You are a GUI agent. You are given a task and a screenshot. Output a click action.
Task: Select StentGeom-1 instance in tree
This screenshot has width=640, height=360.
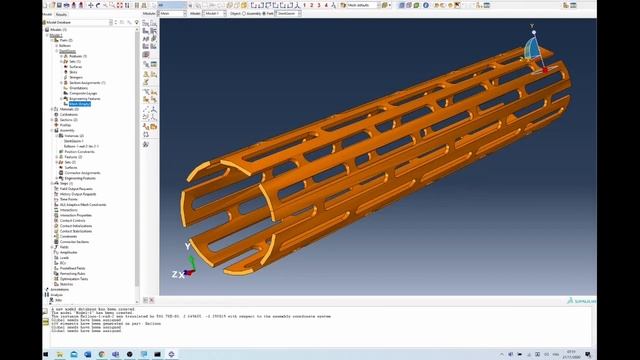(x=74, y=141)
